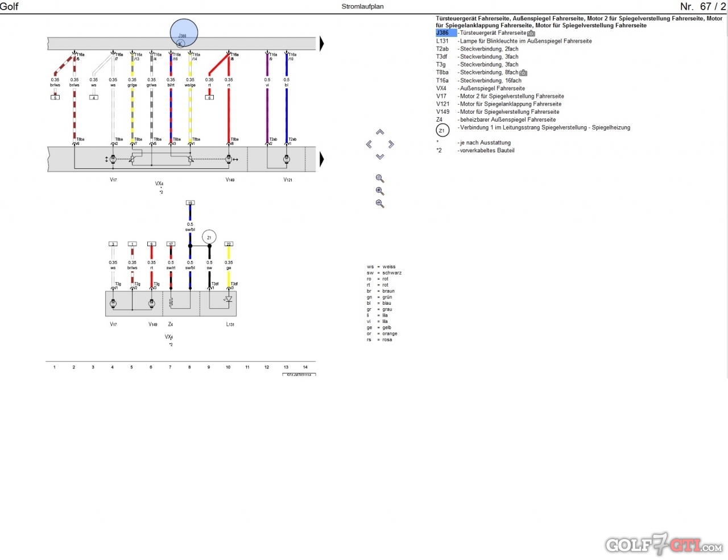Click the page number 'Nr. 67 / 2'
728x560 pixels.
click(x=703, y=6)
